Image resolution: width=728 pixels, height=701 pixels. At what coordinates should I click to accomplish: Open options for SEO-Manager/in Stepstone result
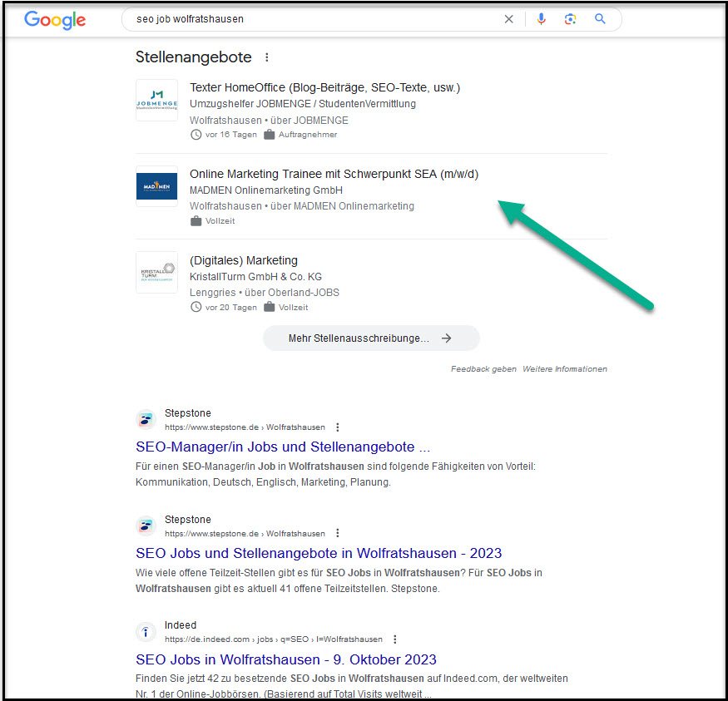pyautogui.click(x=338, y=427)
